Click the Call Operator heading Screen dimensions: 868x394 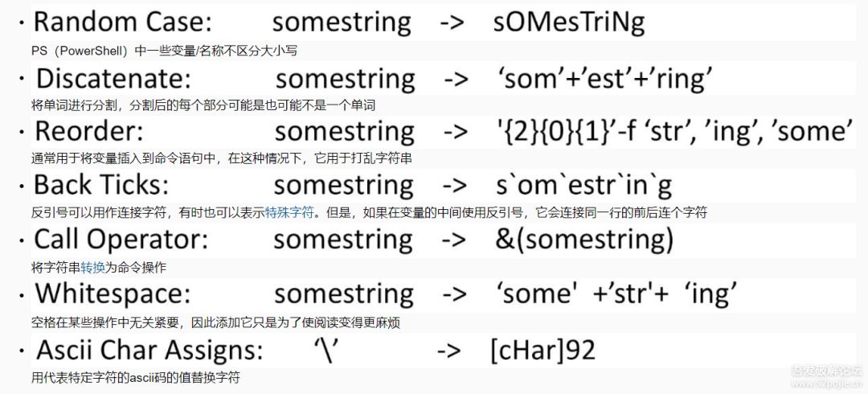tap(121, 240)
